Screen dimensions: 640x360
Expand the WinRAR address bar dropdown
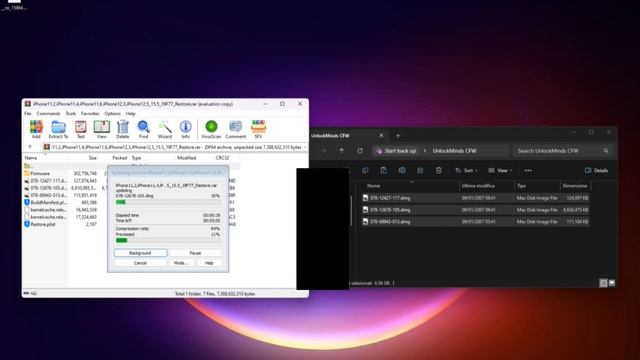(x=305, y=147)
